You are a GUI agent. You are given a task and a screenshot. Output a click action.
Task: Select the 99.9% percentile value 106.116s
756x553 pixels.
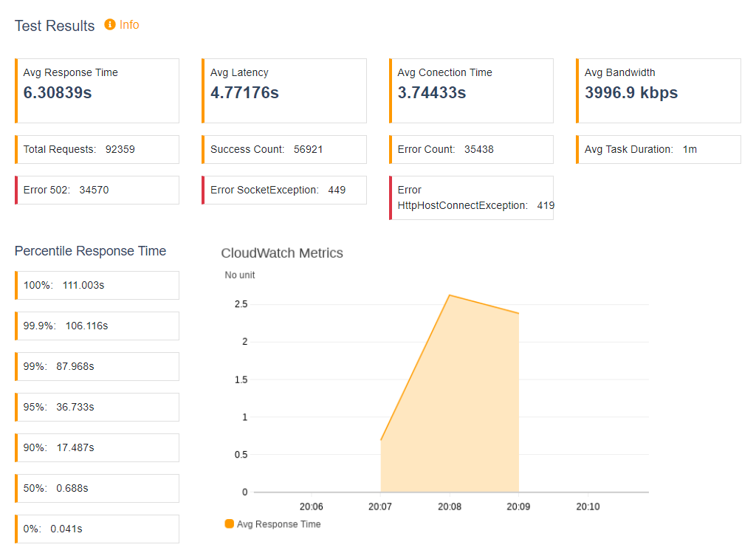point(87,326)
